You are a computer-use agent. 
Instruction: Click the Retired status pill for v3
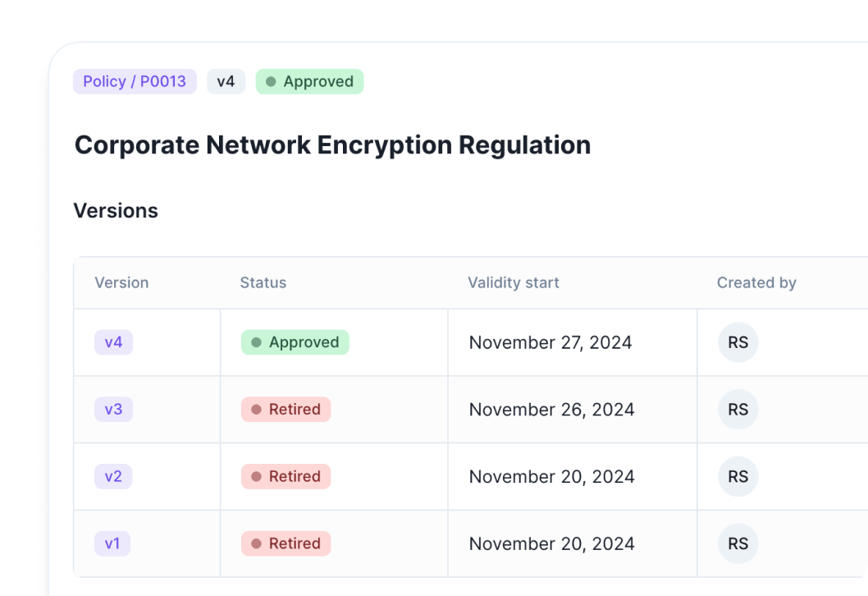click(x=286, y=410)
